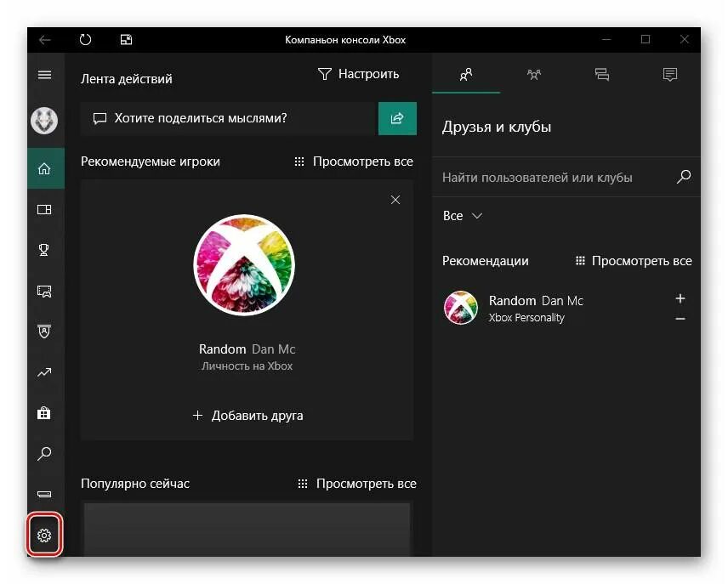
Task: Switch to the Messages tab
Action: (602, 74)
